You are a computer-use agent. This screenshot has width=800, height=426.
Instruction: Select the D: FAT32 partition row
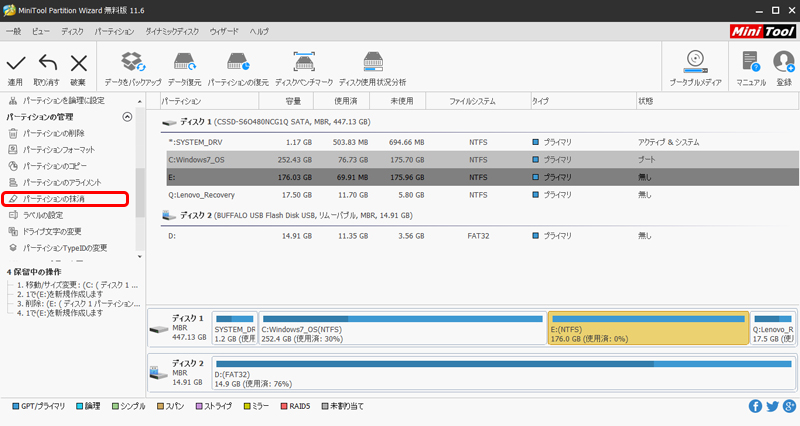(483, 236)
